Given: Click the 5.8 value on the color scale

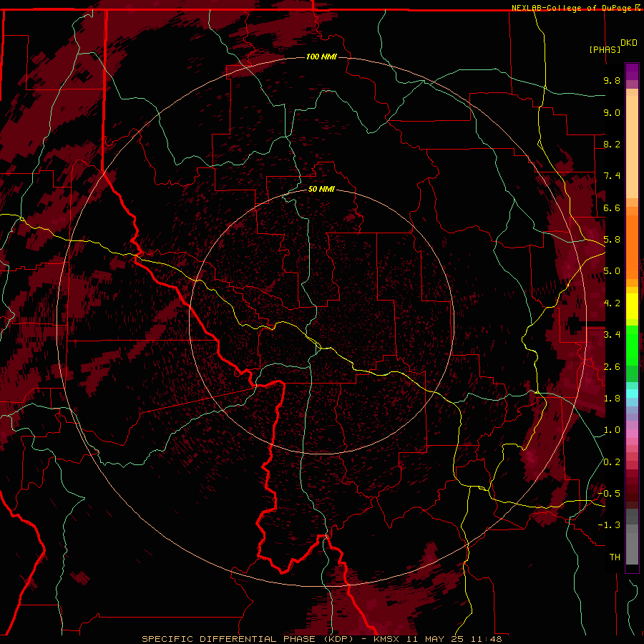Looking at the screenshot, I should coord(612,240).
